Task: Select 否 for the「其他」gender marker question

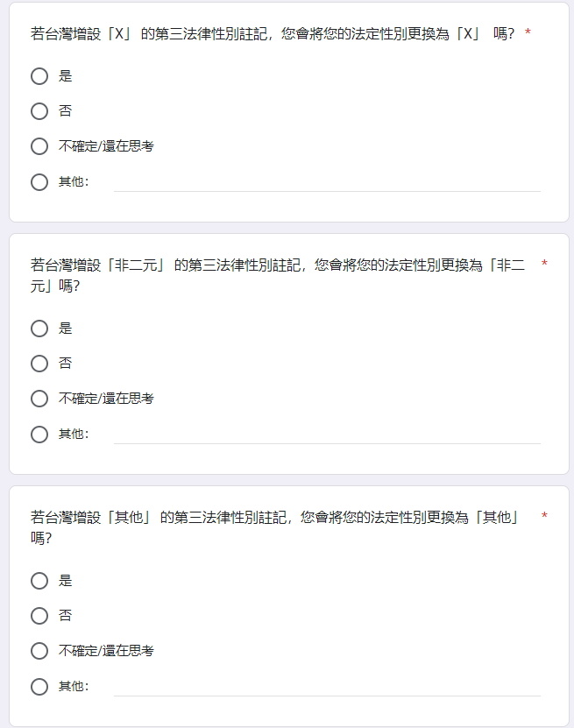Action: point(39,616)
